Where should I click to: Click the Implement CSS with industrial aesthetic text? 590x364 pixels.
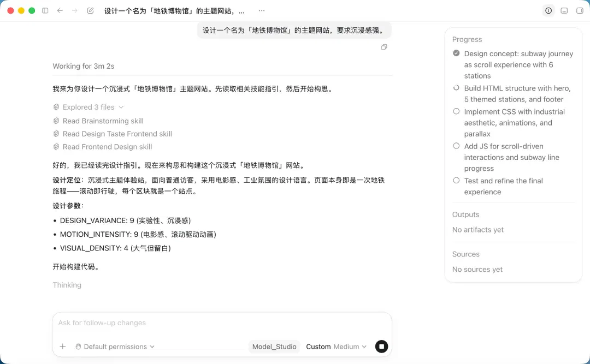point(515,123)
